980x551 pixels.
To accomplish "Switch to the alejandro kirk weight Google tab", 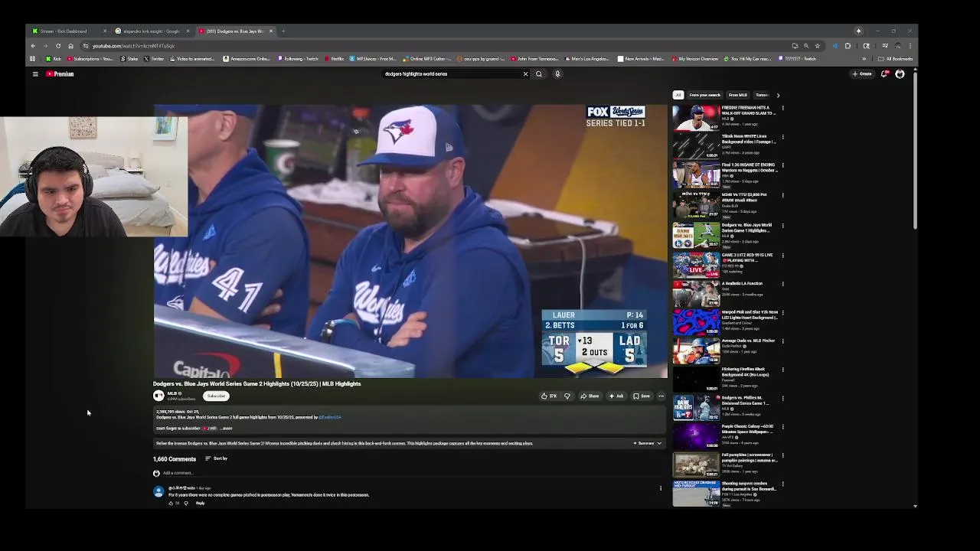I will [x=152, y=31].
